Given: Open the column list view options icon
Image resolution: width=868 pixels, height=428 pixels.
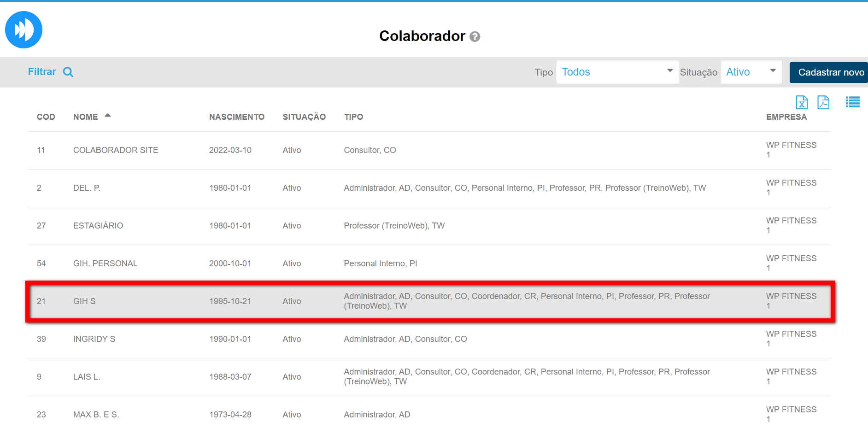Looking at the screenshot, I should [x=852, y=102].
